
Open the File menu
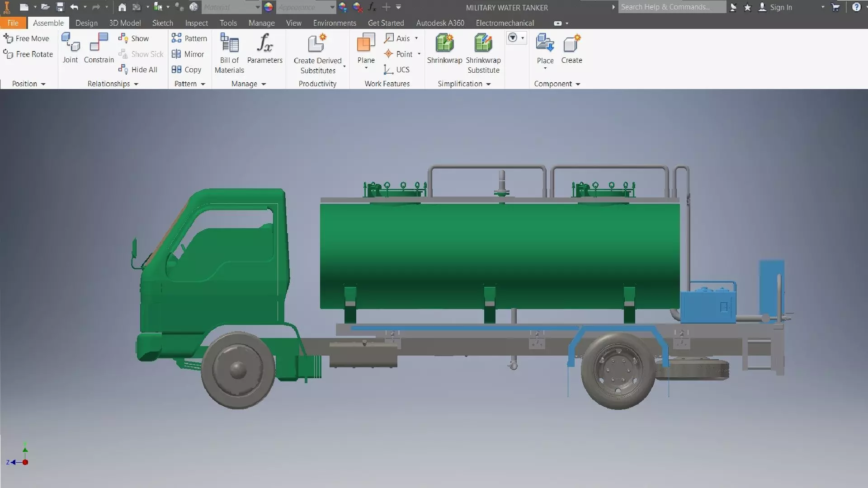click(13, 23)
